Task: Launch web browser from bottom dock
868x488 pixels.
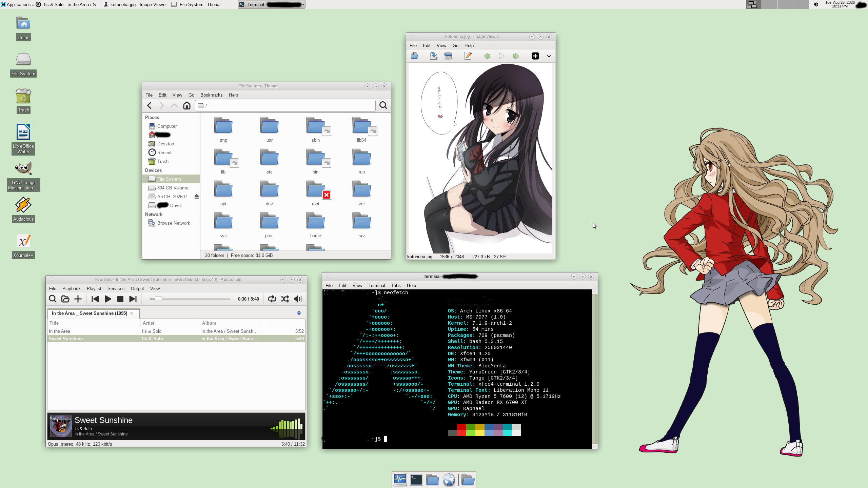Action: [x=449, y=480]
